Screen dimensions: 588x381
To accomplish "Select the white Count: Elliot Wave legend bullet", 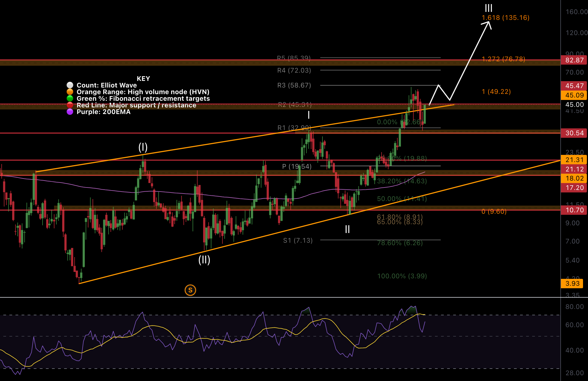I will (70, 85).
